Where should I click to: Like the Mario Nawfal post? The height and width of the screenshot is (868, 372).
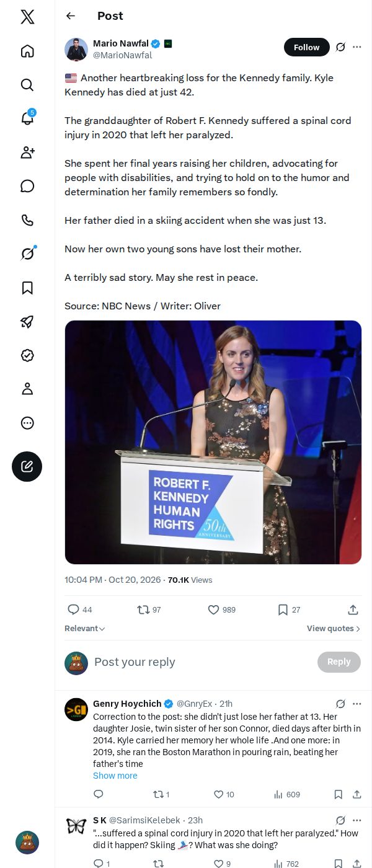coord(221,609)
